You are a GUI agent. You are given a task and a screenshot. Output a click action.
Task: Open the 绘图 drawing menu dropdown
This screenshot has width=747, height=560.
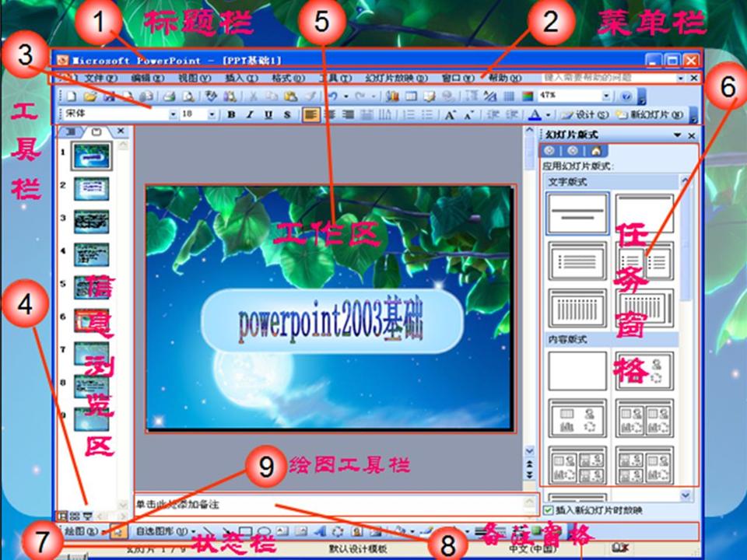tap(82, 531)
